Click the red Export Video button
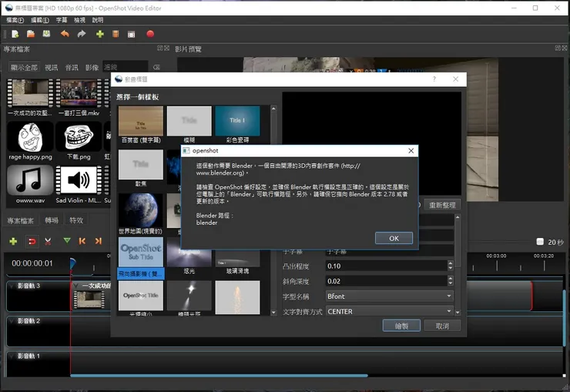Image resolution: width=570 pixels, height=392 pixels. 150,34
